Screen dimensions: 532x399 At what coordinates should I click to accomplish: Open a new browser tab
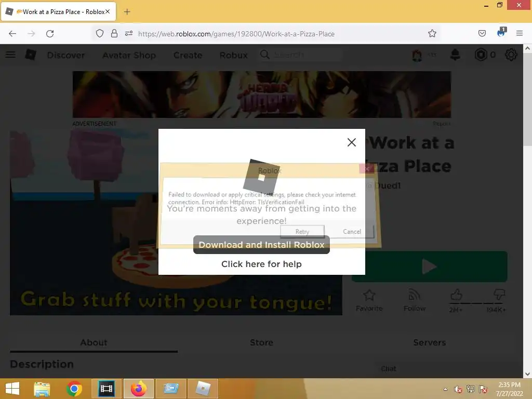127,12
